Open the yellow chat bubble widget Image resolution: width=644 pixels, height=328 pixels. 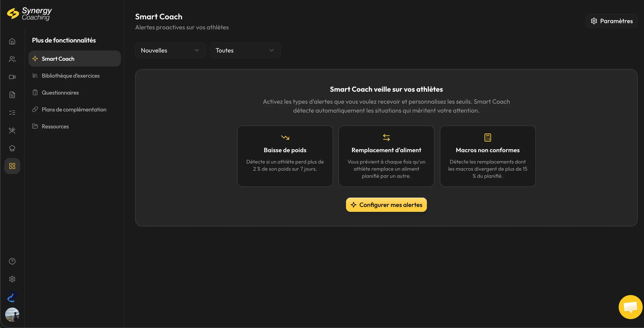click(630, 307)
